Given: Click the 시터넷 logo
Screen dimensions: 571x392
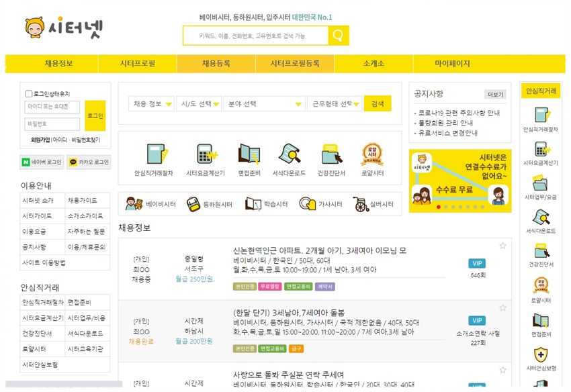Looking at the screenshot, I should coord(64,28).
